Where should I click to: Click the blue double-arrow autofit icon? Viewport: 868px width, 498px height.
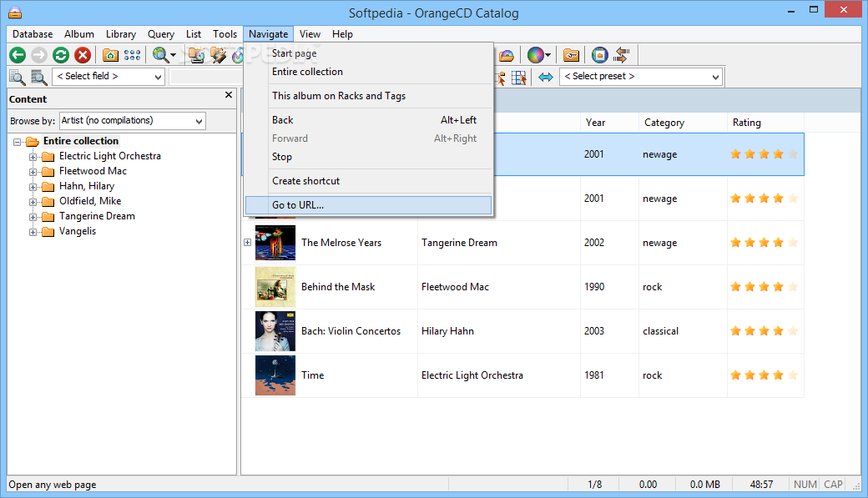(546, 78)
